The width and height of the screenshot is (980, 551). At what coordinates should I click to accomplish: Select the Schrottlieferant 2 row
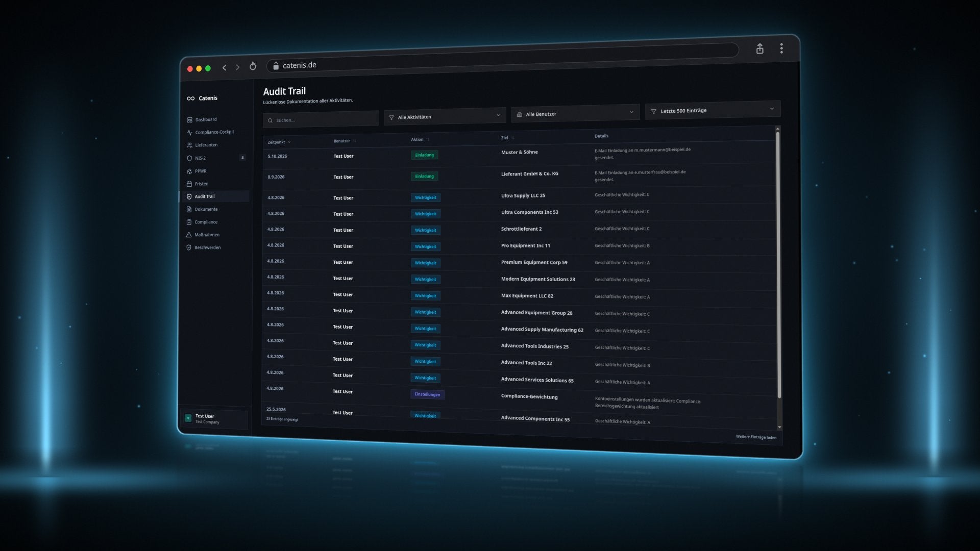[519, 230]
